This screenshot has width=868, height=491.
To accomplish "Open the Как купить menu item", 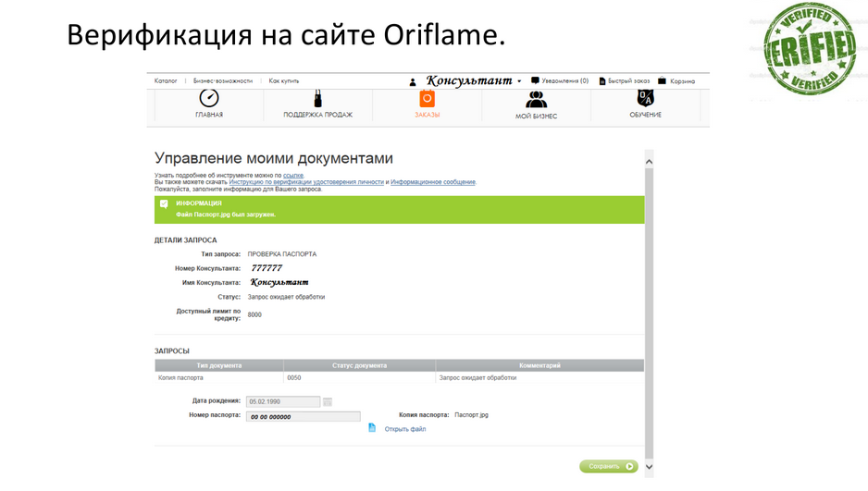I will [283, 80].
